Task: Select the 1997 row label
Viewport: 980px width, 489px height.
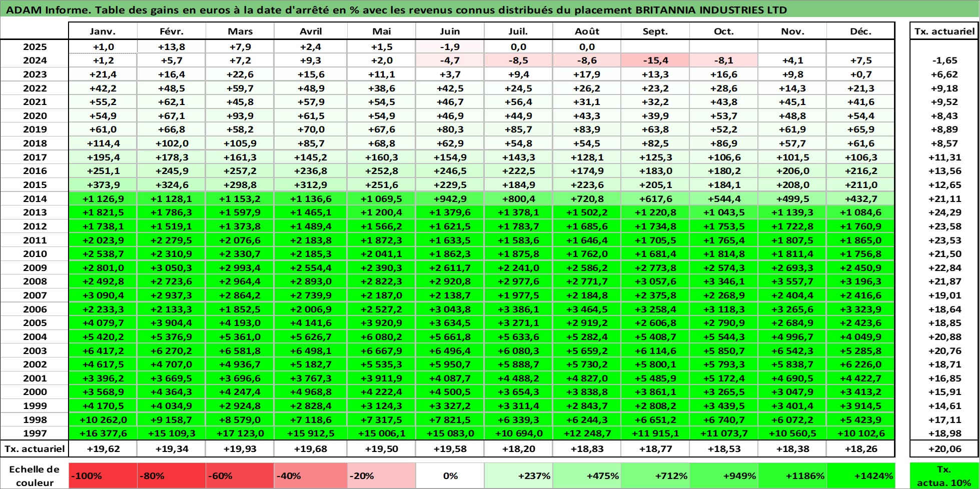Action: click(x=35, y=433)
